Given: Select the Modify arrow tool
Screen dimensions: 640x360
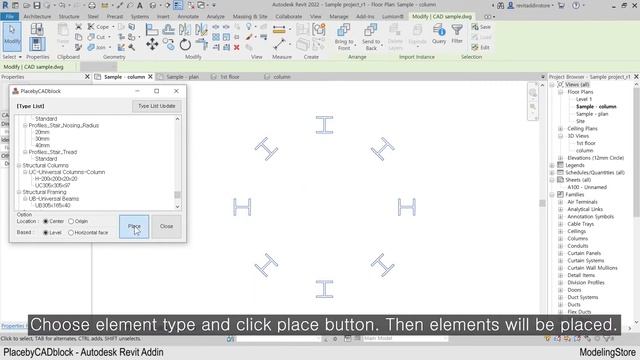Looking at the screenshot, I should coord(12,37).
